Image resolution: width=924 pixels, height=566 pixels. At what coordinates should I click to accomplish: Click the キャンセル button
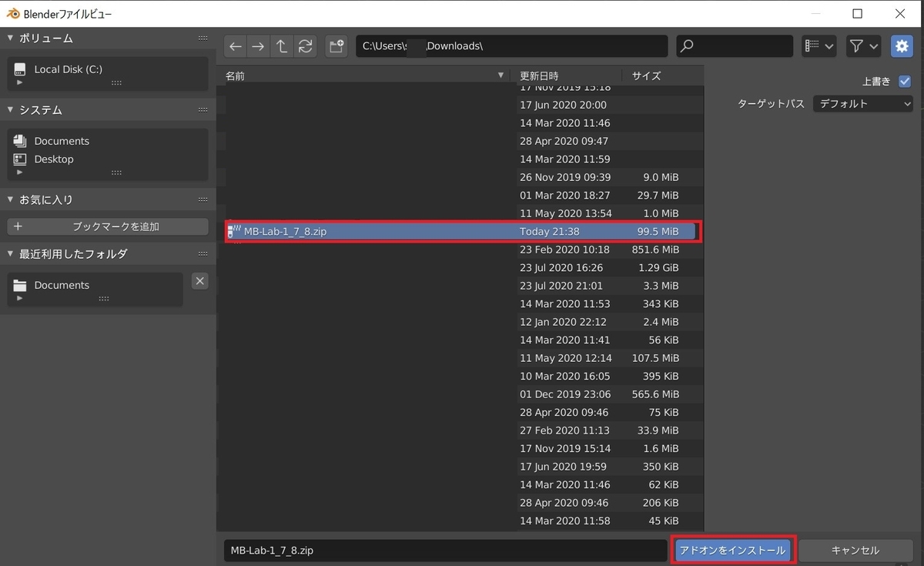coord(855,551)
